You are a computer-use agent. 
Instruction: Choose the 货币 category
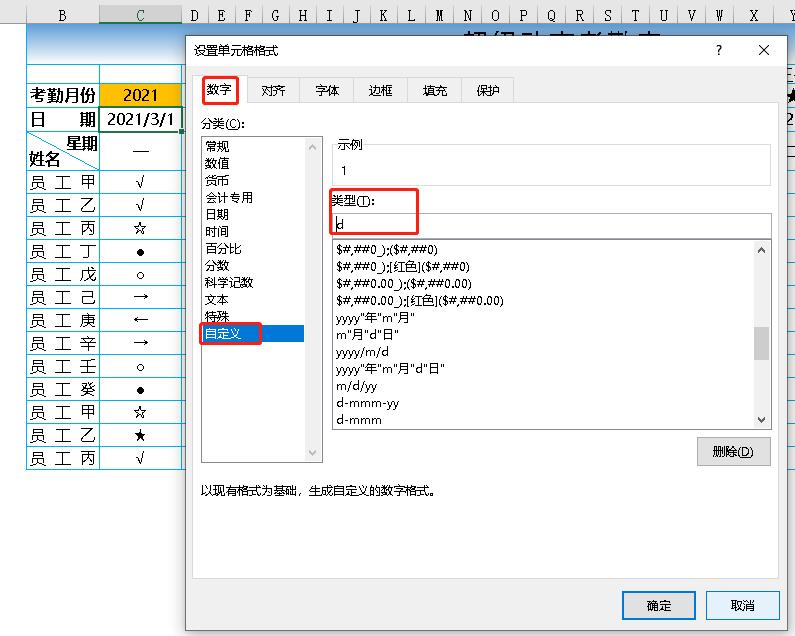[x=253, y=181]
